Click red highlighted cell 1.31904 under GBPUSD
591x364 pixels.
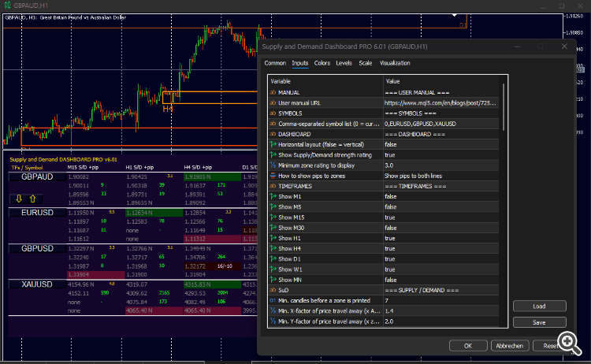(x=95, y=274)
